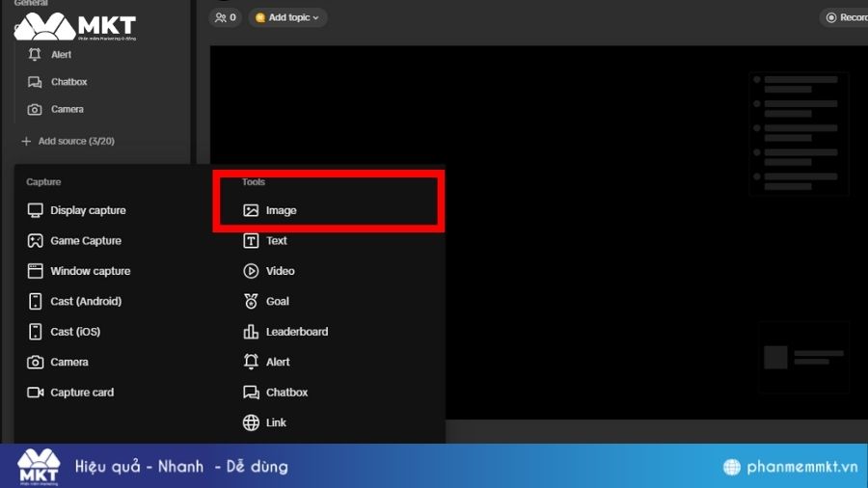
Task: Click the plus icon beside Add source
Action: pos(26,141)
